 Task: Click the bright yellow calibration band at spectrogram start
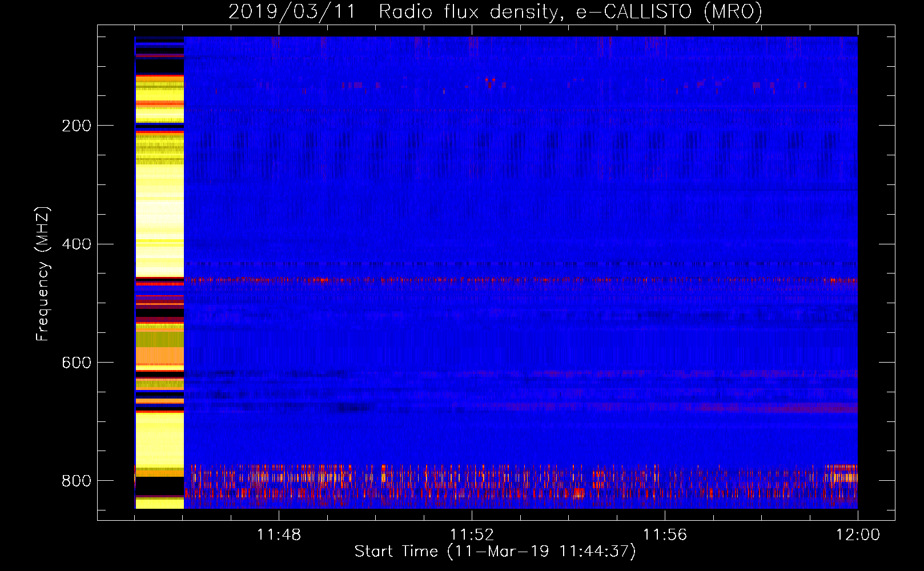click(x=159, y=272)
